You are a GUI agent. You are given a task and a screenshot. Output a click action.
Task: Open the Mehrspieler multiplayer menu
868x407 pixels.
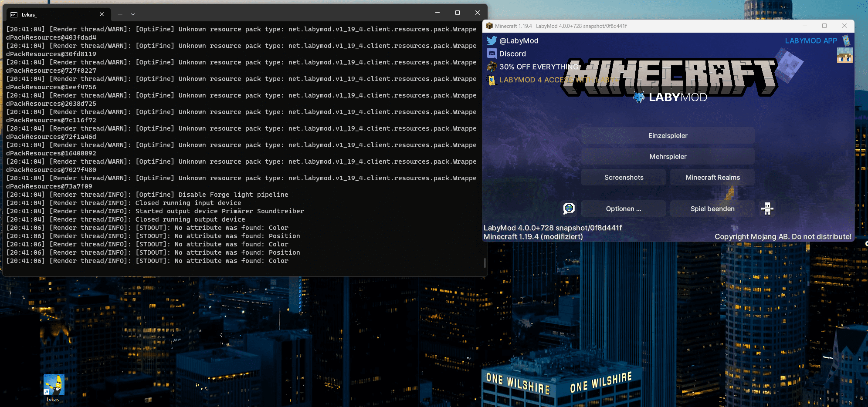coord(668,156)
